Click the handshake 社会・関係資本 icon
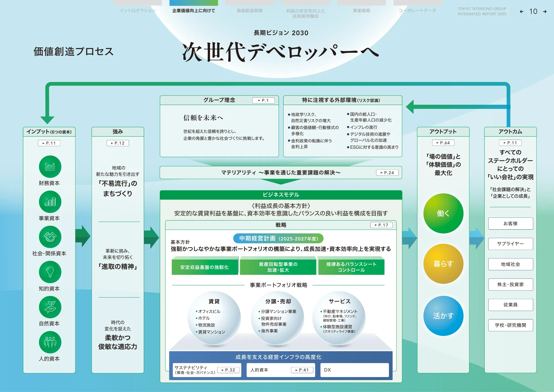This screenshot has width=554, height=392. [50, 237]
